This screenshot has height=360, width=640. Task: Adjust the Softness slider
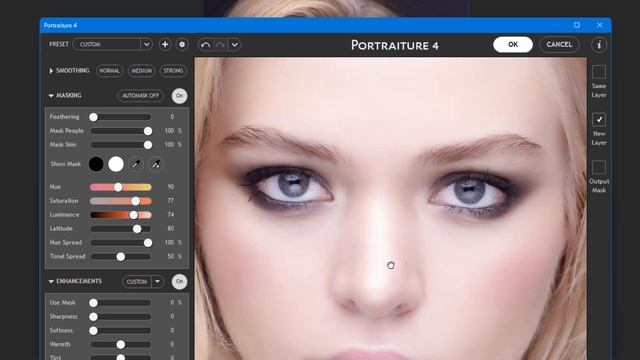tap(120, 331)
